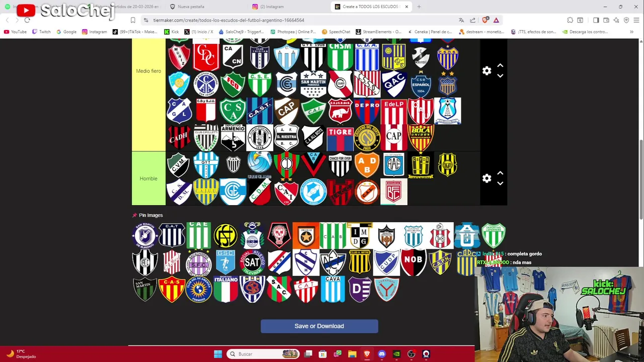This screenshot has height=362, width=644.
Task: Move the Medio fiero tier down
Action: [x=500, y=76]
